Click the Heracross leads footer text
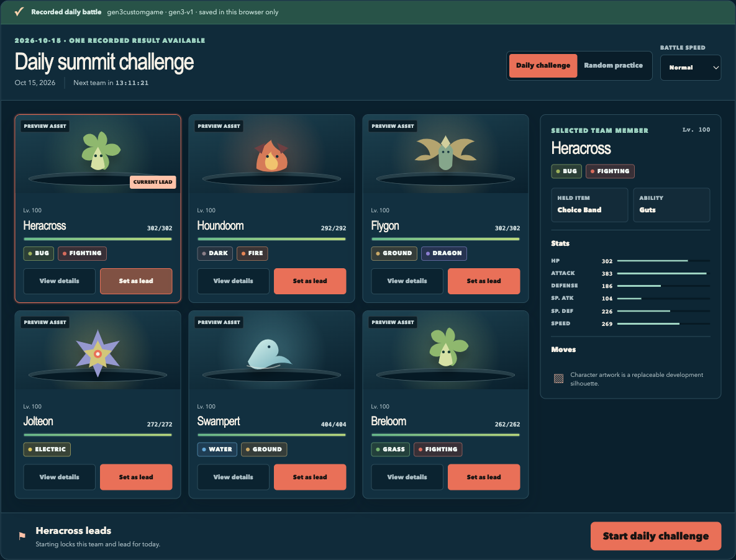 coord(74,530)
